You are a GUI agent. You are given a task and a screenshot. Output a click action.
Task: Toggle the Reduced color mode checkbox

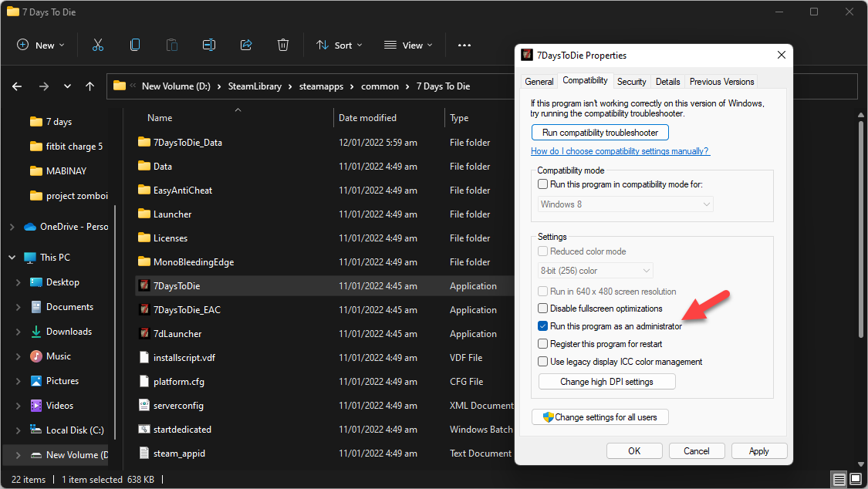pos(542,251)
